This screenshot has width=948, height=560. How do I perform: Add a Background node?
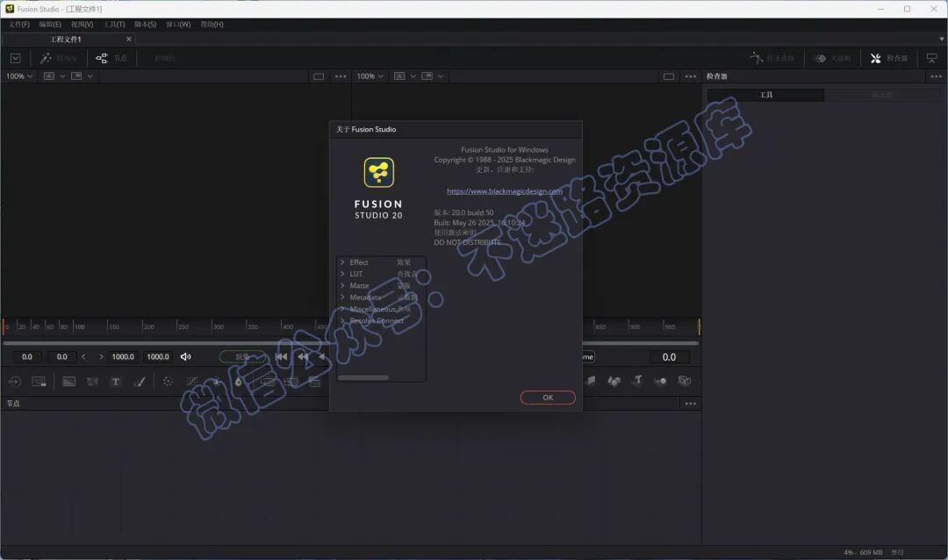[x=69, y=382]
